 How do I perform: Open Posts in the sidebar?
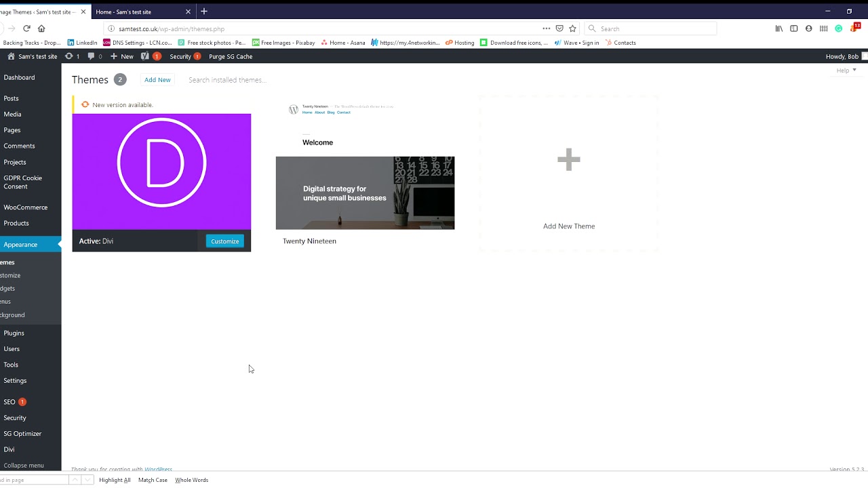[x=11, y=98]
